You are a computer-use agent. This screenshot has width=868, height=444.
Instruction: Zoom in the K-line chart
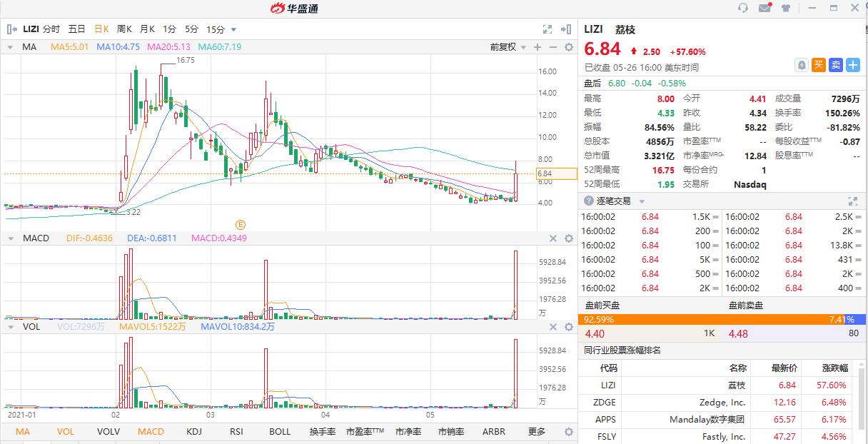538,47
